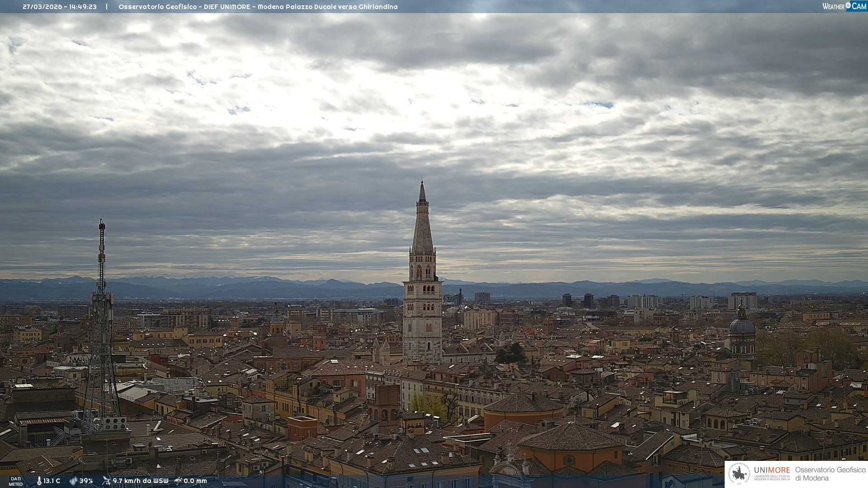This screenshot has width=868, height=488.
Task: Click the date and time stamp
Action: coord(60,7)
